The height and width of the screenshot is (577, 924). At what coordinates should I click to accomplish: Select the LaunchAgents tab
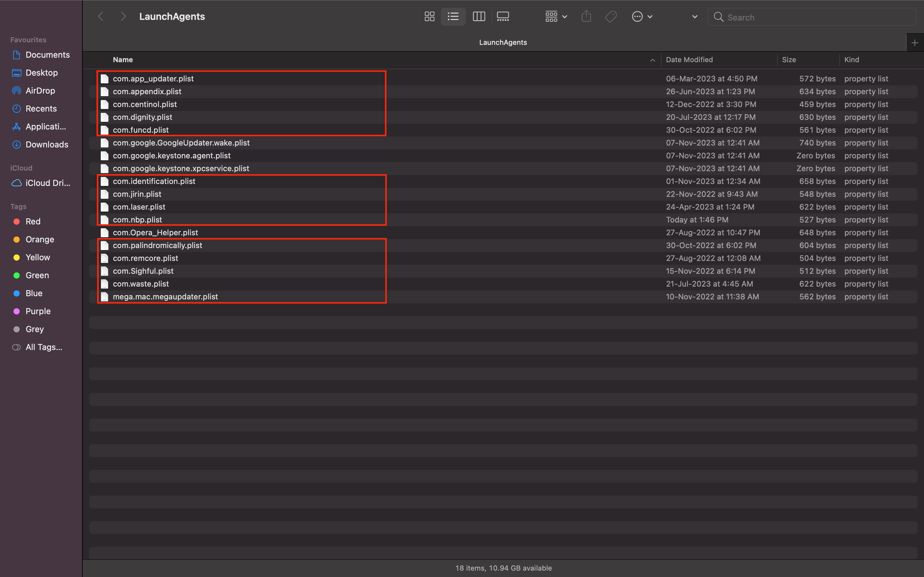(x=503, y=42)
